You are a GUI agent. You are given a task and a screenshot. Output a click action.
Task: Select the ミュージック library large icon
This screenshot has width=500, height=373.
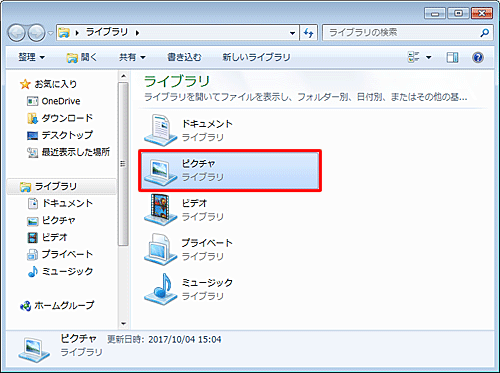(x=160, y=289)
